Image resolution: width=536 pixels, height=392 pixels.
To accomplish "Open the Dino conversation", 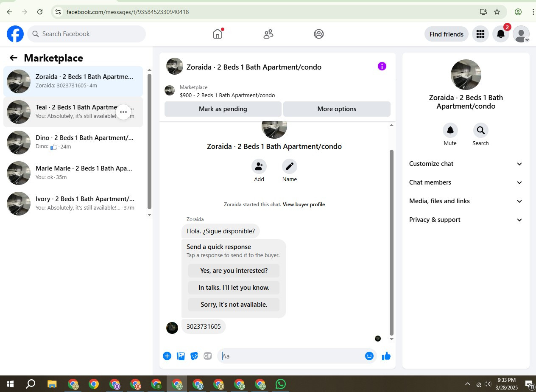I will (x=73, y=143).
